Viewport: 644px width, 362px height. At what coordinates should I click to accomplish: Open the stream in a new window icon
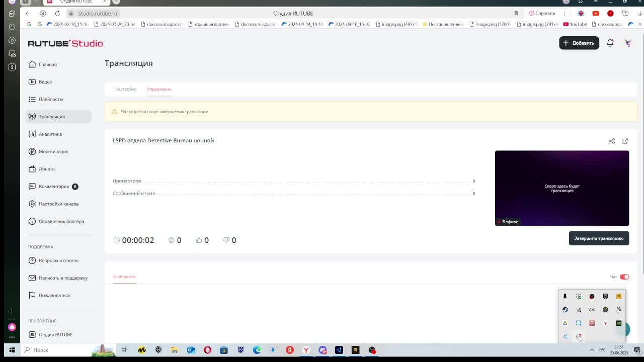pyautogui.click(x=625, y=141)
